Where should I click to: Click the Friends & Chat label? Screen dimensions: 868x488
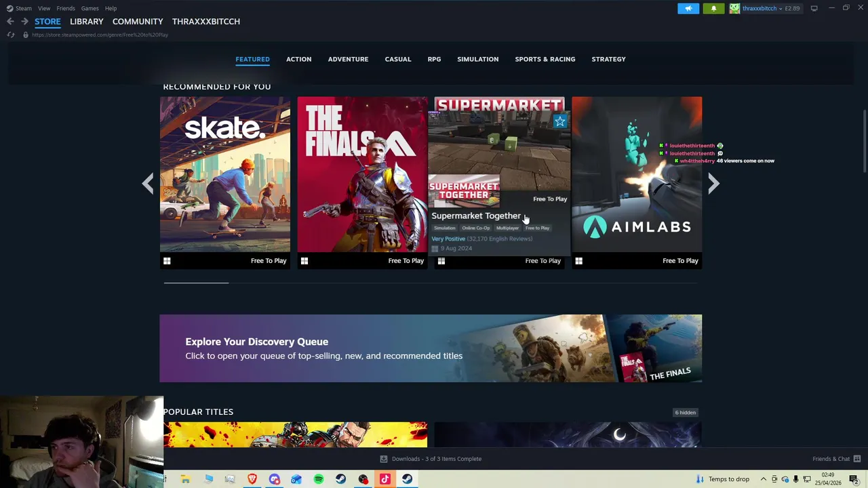831,459
